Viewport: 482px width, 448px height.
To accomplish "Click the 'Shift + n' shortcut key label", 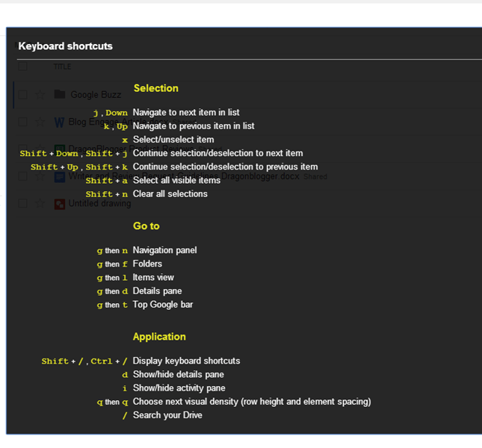I will 107,194.
